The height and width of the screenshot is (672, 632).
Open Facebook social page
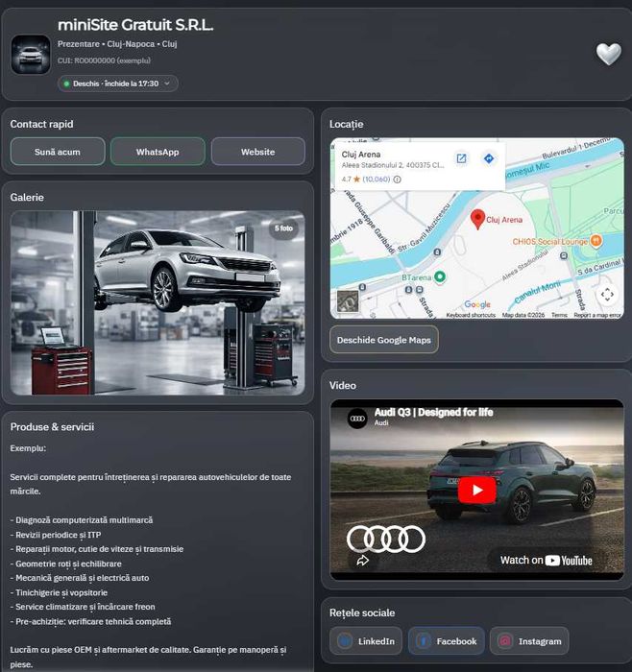tap(447, 641)
